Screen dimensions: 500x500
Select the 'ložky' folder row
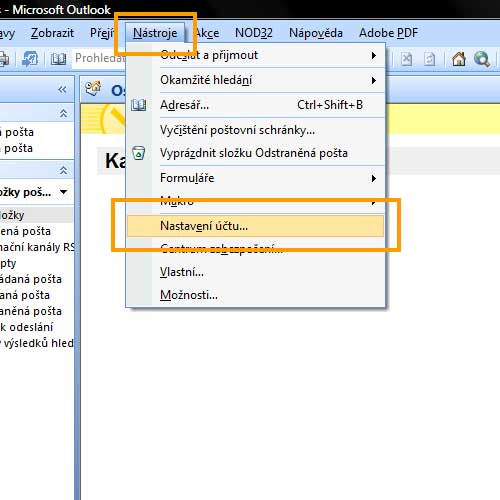pyautogui.click(x=37, y=215)
